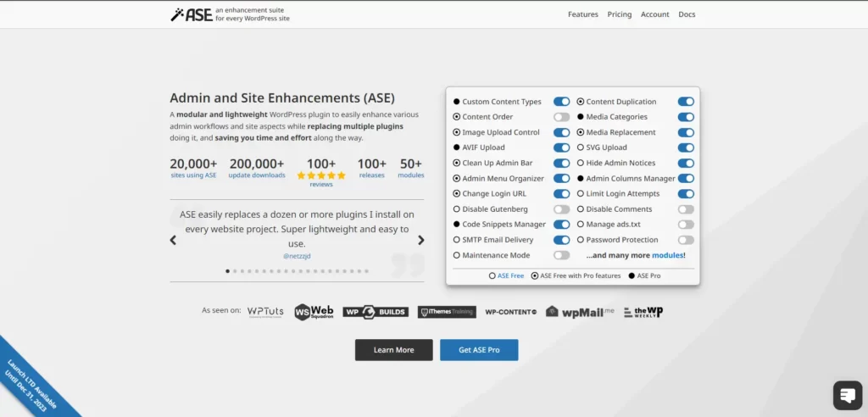Open the Account menu item
This screenshot has height=417, width=868.
point(655,14)
